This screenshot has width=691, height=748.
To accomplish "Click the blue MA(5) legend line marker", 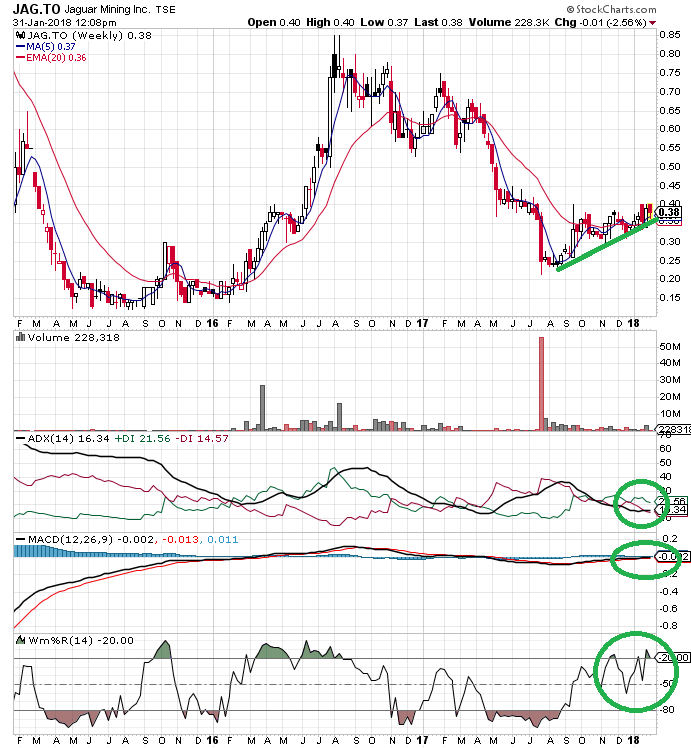I will (x=21, y=47).
